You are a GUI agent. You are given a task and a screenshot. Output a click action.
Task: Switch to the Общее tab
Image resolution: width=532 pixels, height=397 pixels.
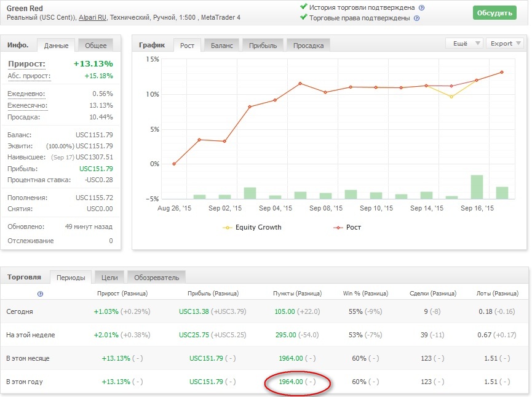(96, 46)
